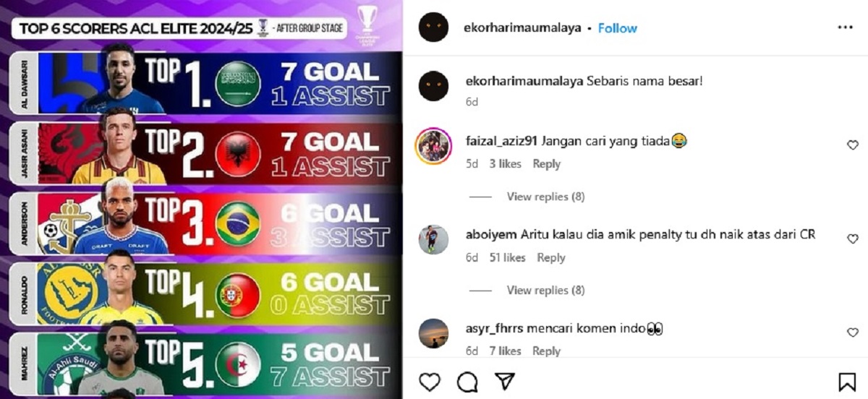This screenshot has height=399, width=868.
Task: Like faizal_aziz91's comment
Action: [852, 145]
